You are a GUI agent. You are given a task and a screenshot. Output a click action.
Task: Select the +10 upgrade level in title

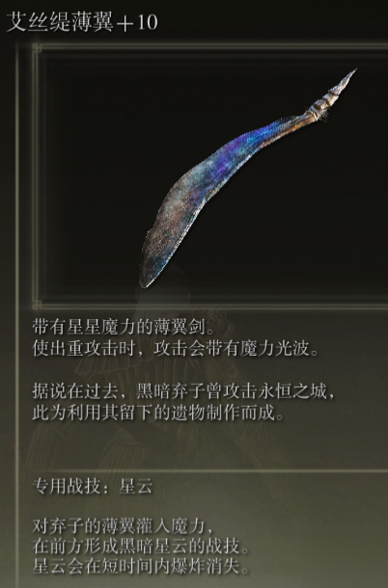click(137, 22)
